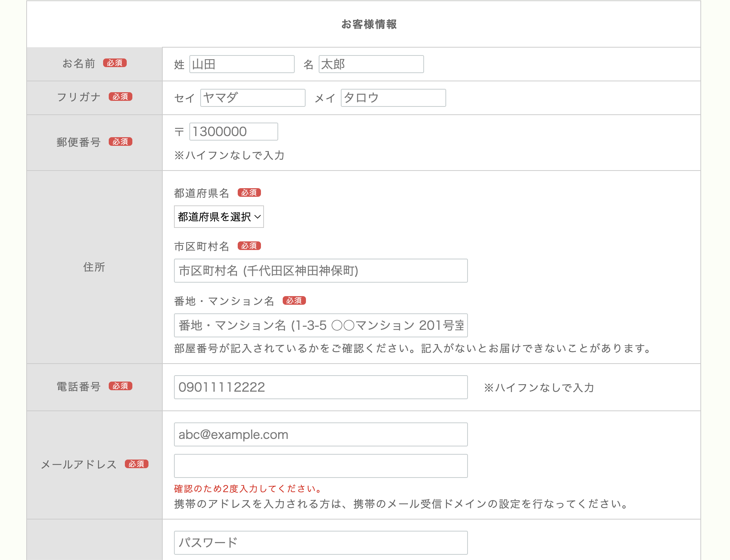Click the hyphen note under the postal code
The height and width of the screenshot is (560, 730).
(x=229, y=155)
